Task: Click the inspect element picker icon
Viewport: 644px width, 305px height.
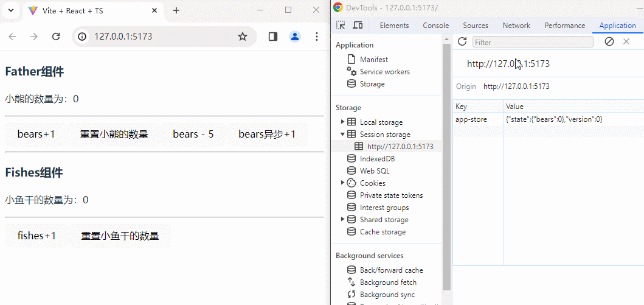Action: pos(341,26)
